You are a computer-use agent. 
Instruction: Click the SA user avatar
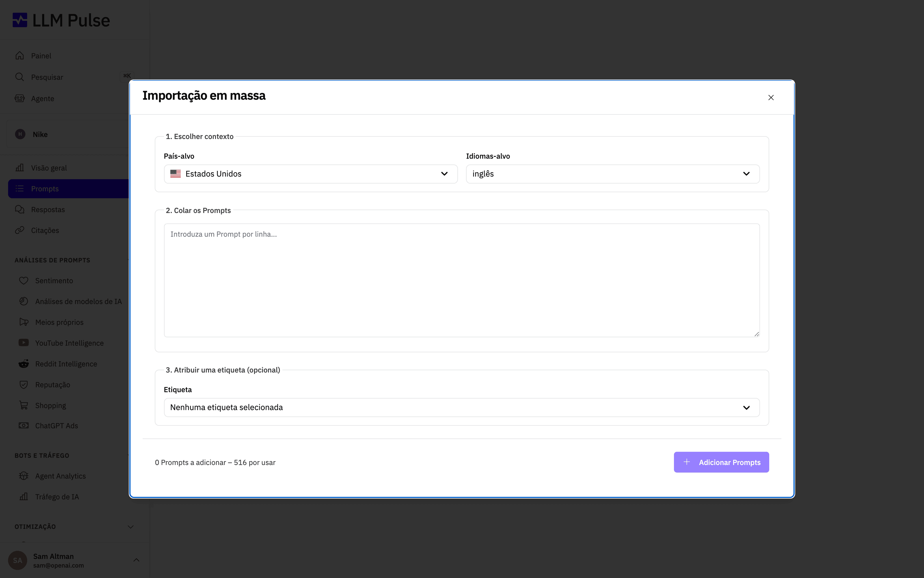pos(18,560)
